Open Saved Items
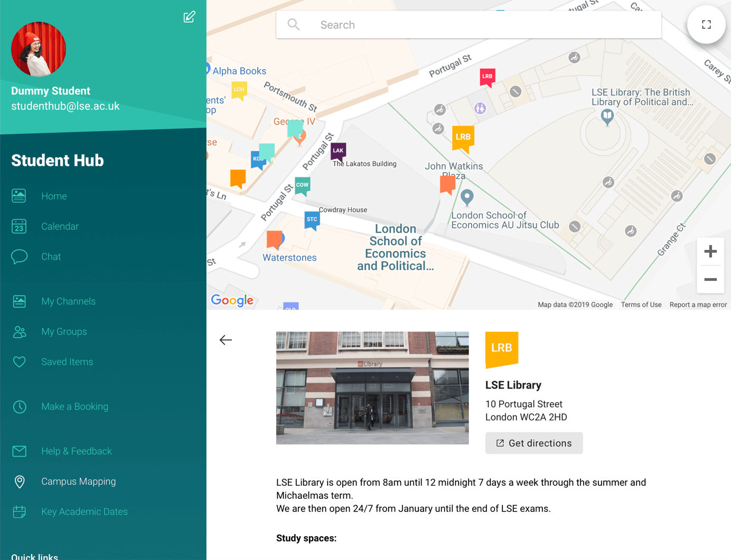Viewport: 731px width, 560px height. pyautogui.click(x=67, y=362)
